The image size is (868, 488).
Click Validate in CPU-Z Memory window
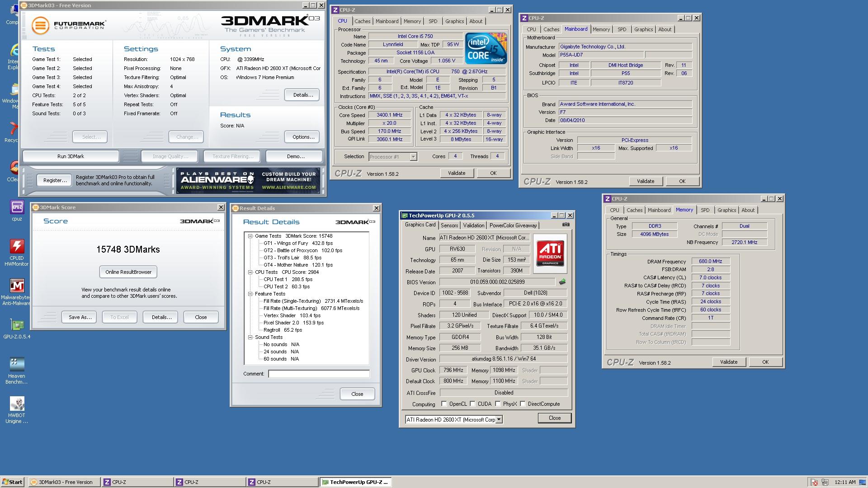[728, 362]
